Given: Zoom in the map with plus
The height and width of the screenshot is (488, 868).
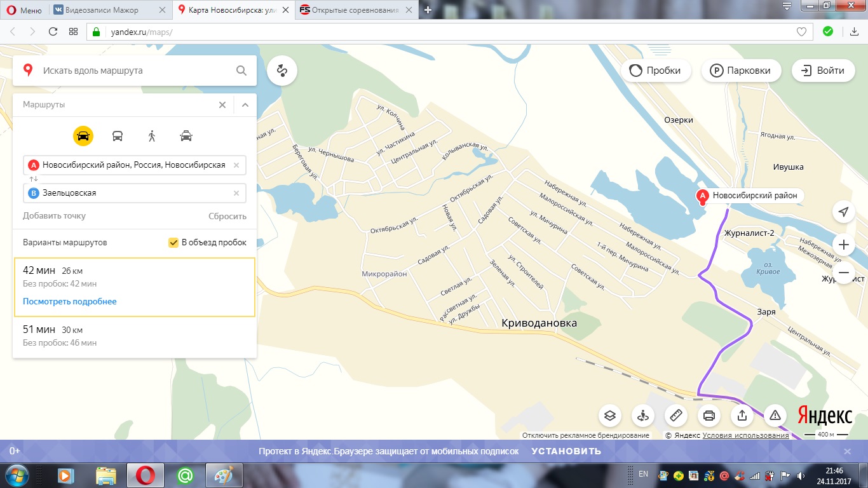Looking at the screenshot, I should tap(843, 245).
